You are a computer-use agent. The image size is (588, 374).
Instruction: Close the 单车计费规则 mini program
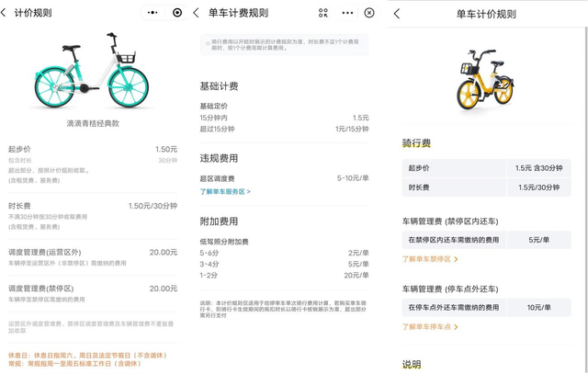tap(369, 13)
